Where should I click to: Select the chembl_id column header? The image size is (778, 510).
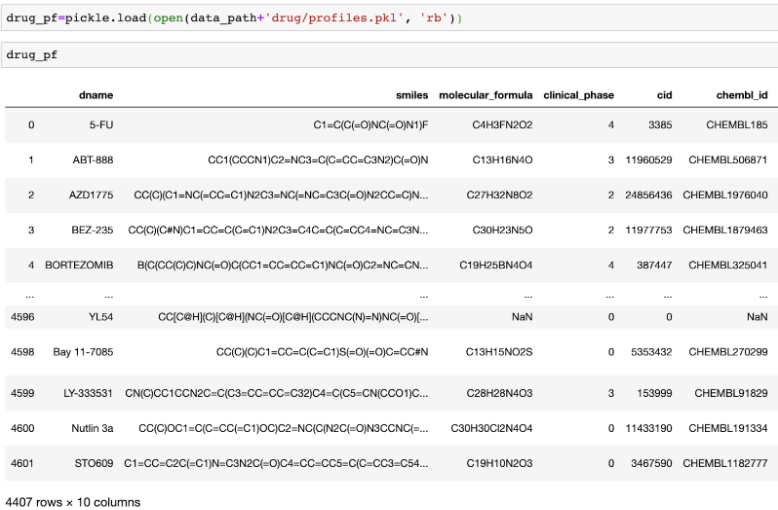[x=742, y=95]
